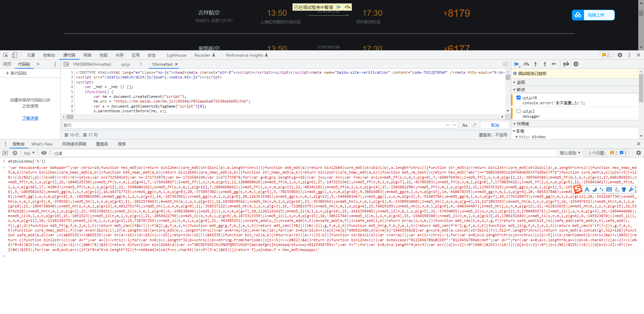644x314 pixels.
Task: Open the What's New drawer tab
Action: pos(42,144)
